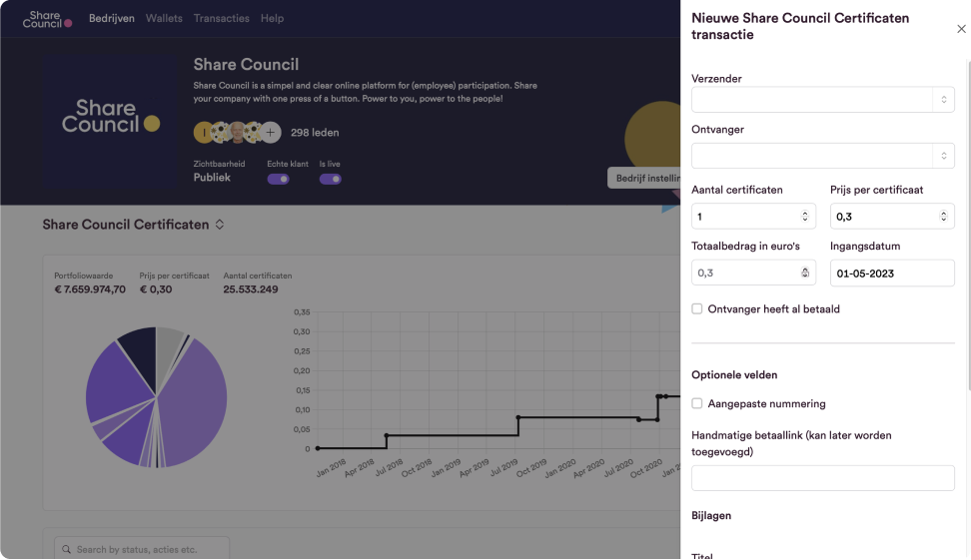Click the side panel scrollbar

969,226
